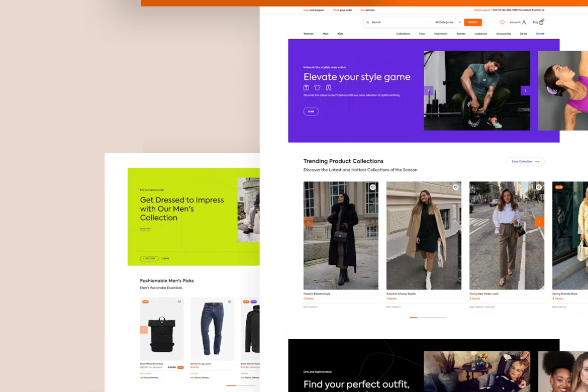Open the wishlist heart icon in header

point(503,23)
